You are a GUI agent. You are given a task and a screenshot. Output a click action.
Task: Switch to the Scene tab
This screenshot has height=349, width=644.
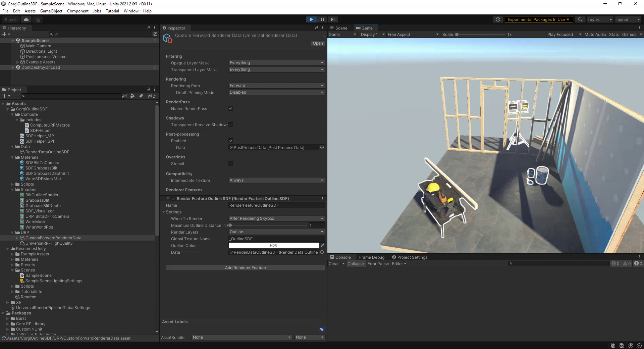(x=339, y=28)
